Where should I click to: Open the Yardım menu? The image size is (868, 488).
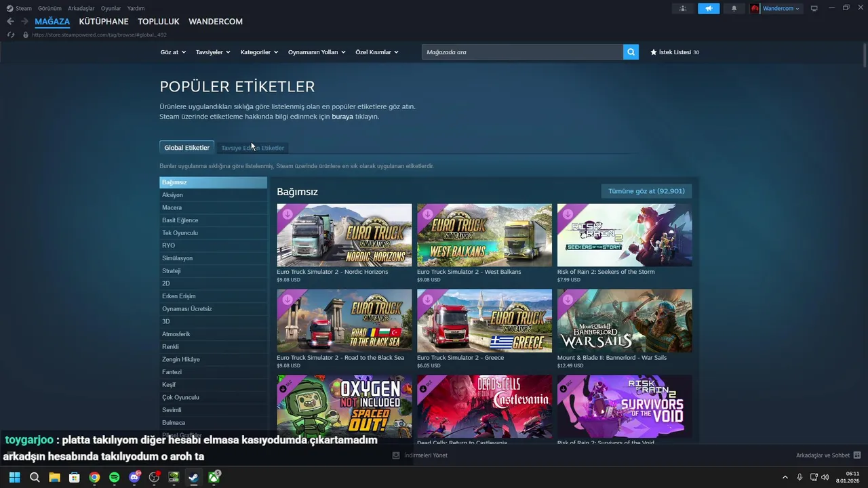coord(136,8)
